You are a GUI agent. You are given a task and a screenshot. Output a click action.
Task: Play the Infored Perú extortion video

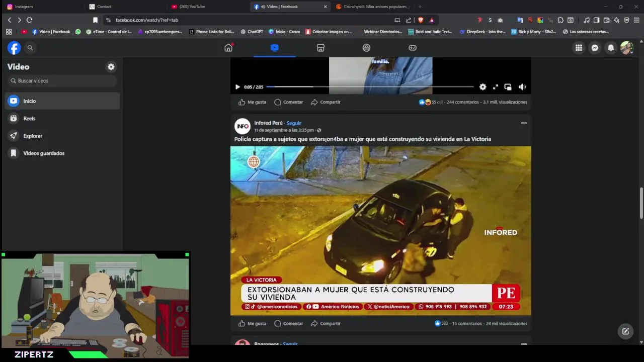[381, 231]
